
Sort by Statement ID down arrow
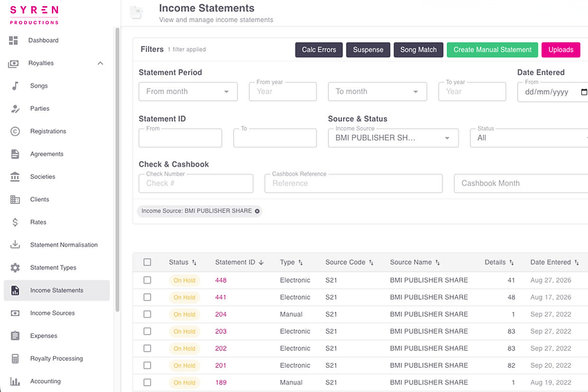(x=261, y=263)
